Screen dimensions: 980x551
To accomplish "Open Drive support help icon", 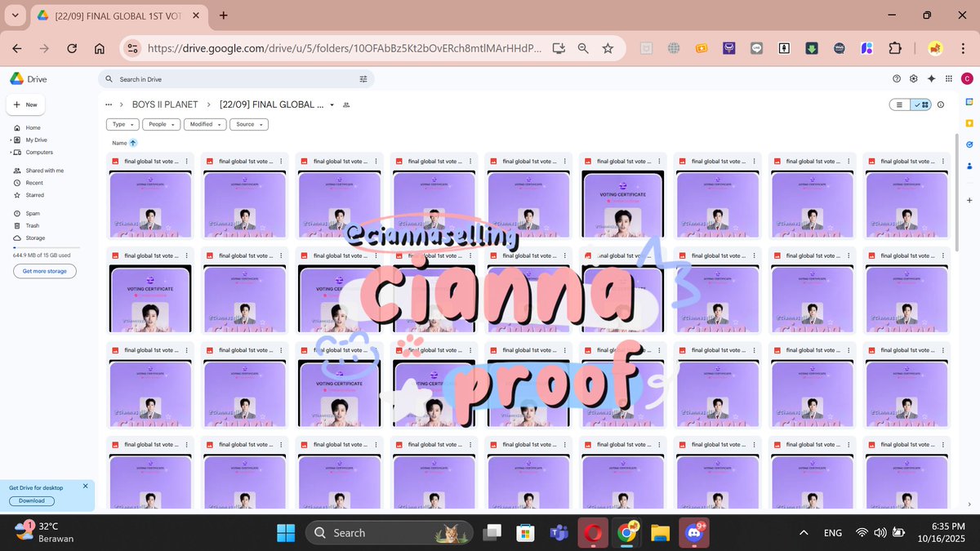I will pyautogui.click(x=897, y=79).
